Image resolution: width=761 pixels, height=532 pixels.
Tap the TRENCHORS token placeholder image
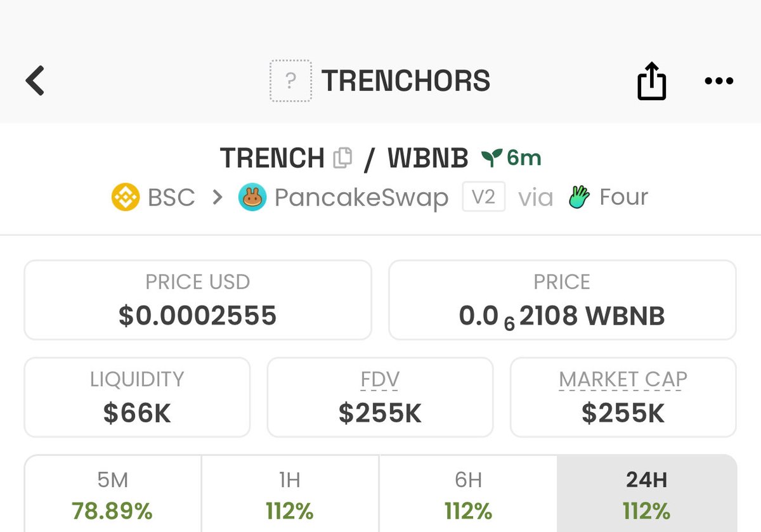[x=290, y=81]
